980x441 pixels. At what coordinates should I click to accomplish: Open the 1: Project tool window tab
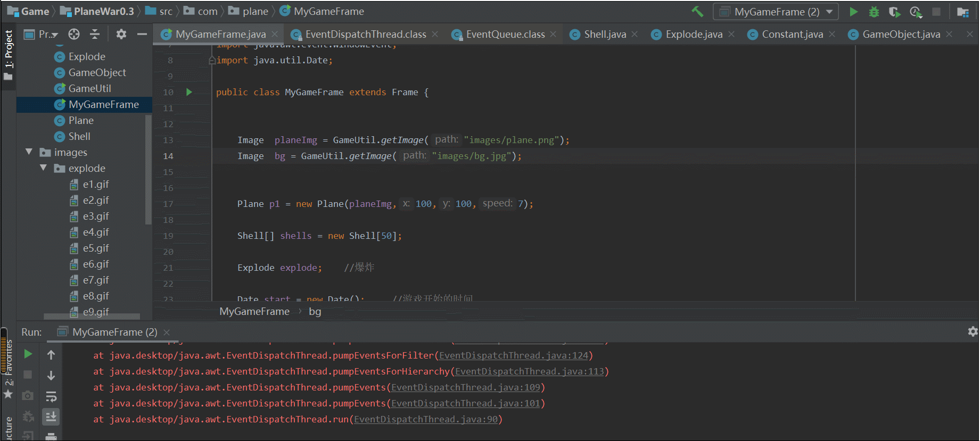(9, 55)
